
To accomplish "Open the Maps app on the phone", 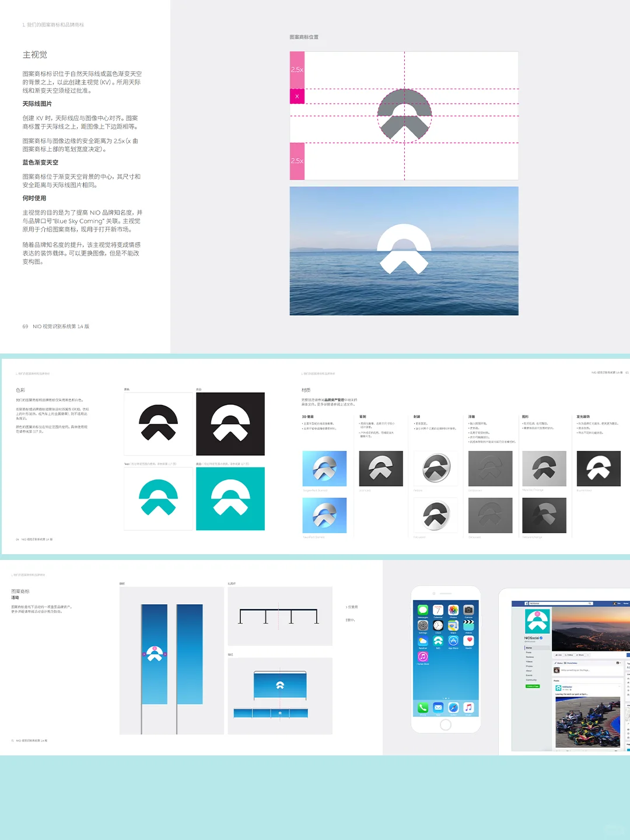I will pyautogui.click(x=453, y=625).
